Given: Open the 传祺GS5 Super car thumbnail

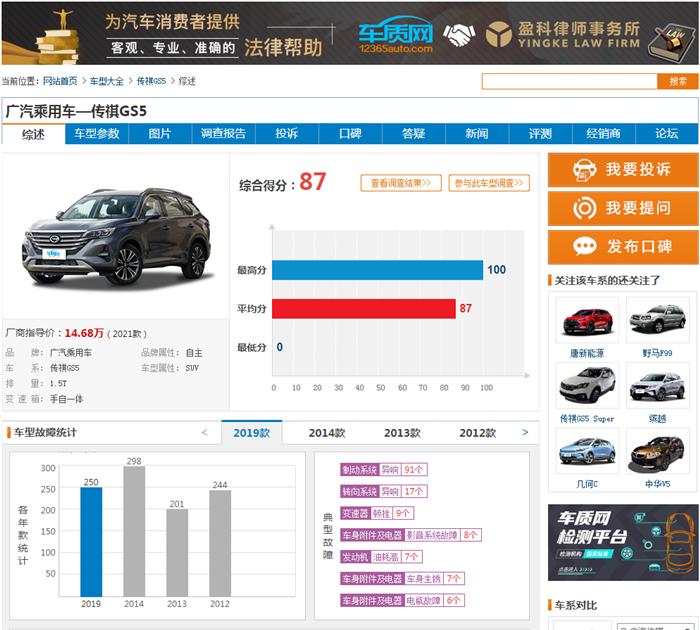Looking at the screenshot, I should 587,385.
